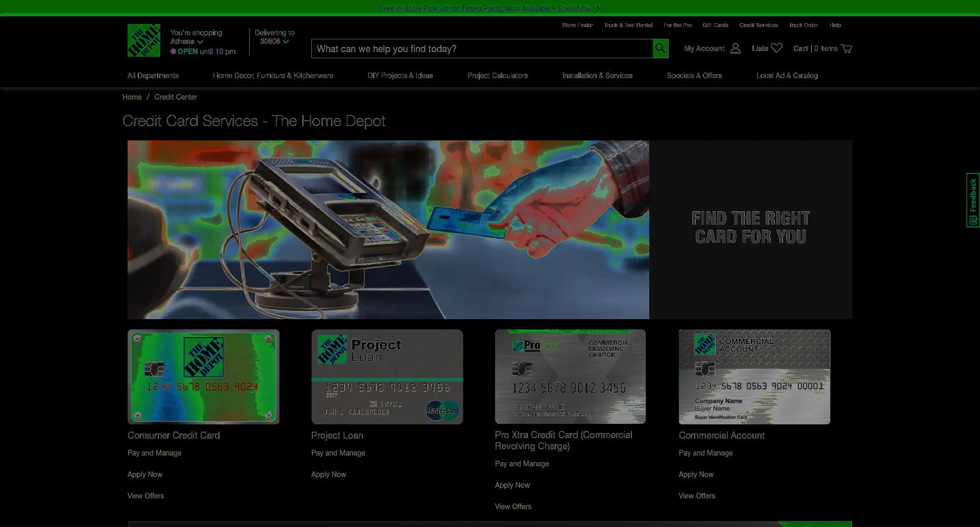The image size is (980, 527).
Task: Click Home breadcrumb link
Action: (132, 97)
